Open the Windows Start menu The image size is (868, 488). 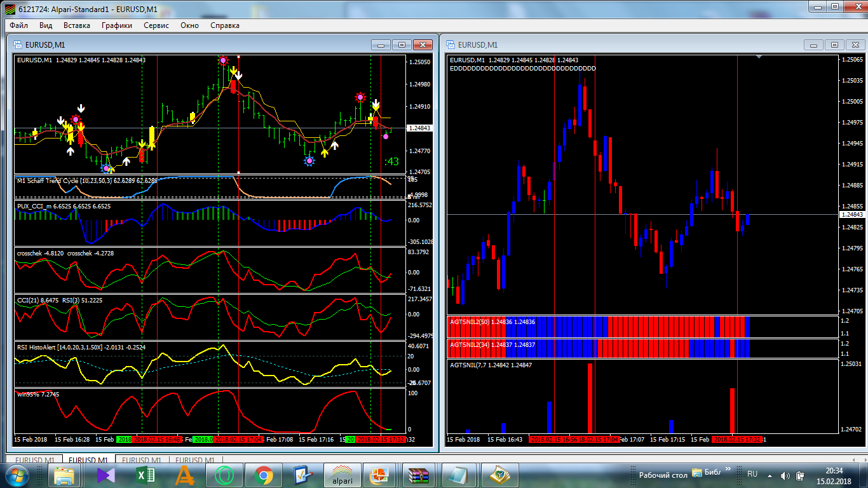(x=16, y=475)
